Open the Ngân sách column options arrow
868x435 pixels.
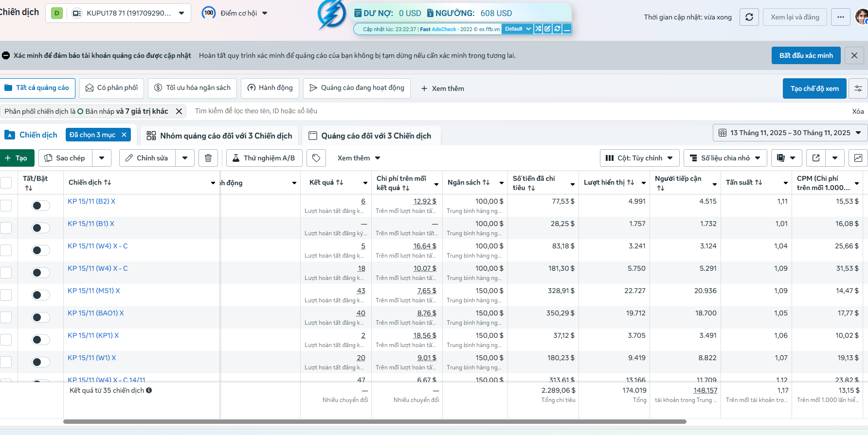pos(502,183)
